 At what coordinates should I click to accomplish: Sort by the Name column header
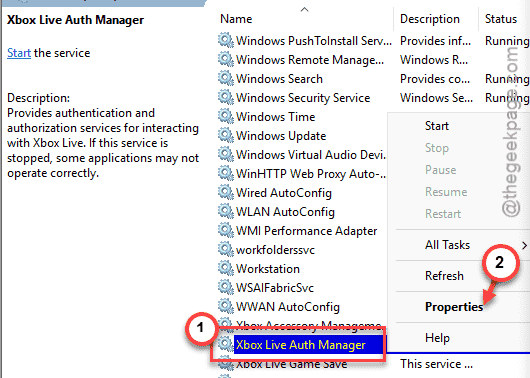tap(236, 19)
